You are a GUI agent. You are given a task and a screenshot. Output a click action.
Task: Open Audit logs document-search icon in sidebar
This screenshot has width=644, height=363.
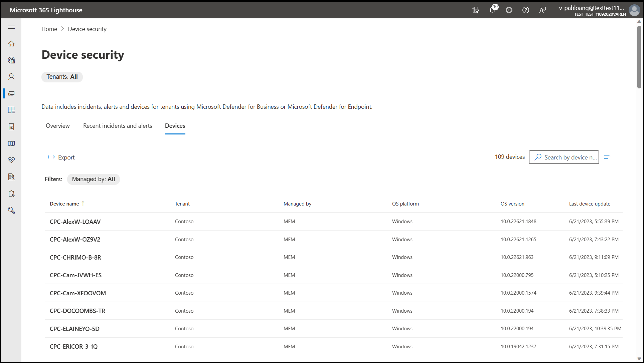(x=11, y=177)
